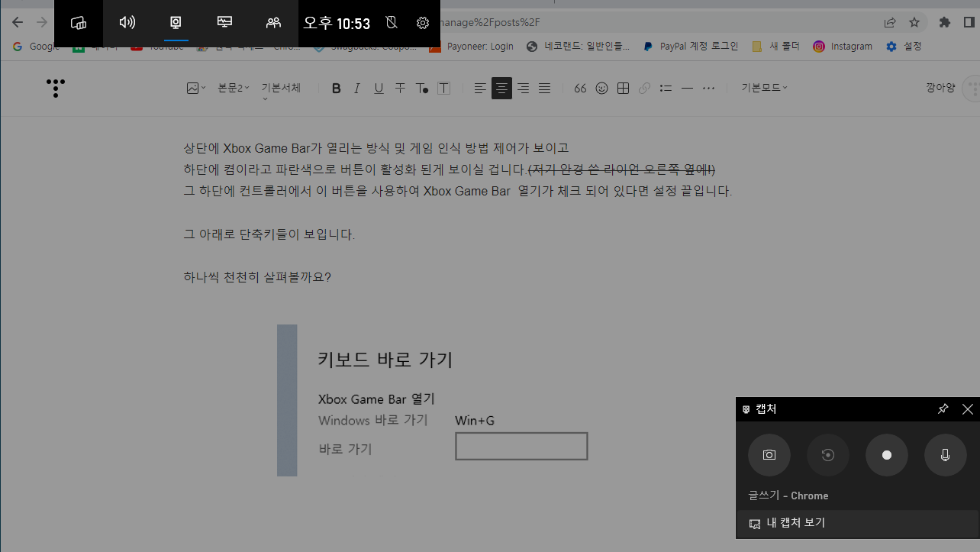Click the strikethrough text in paragraph
The width and height of the screenshot is (980, 552).
(x=621, y=169)
